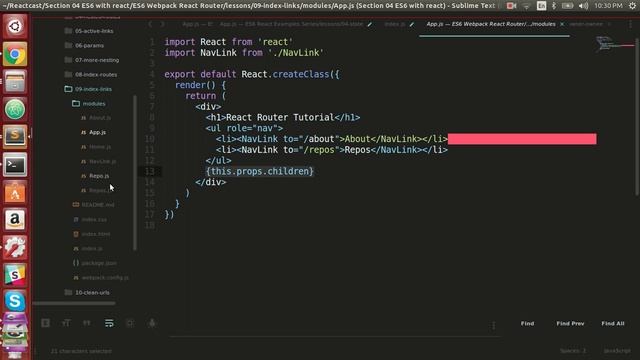The width and height of the screenshot is (640, 360).
Task: Click the Find Prev button
Action: point(570,324)
